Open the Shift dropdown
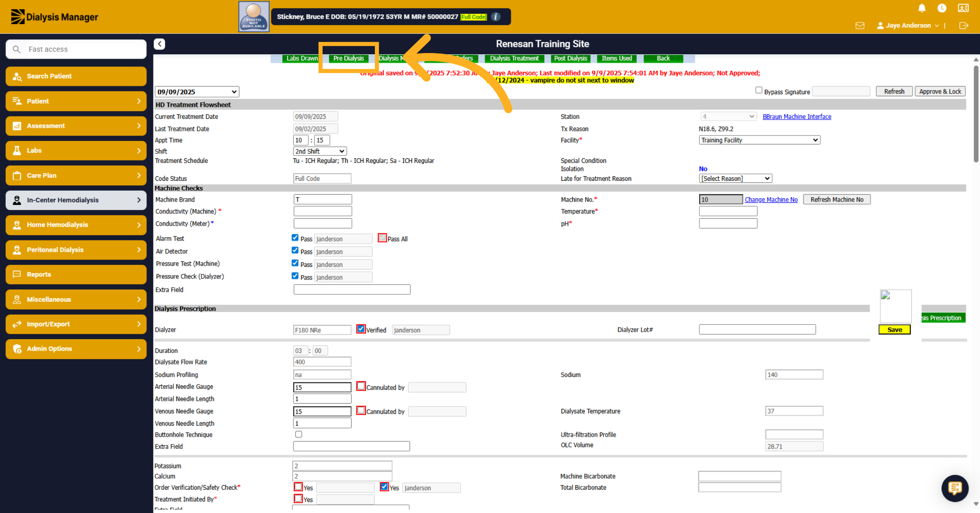 pyautogui.click(x=320, y=151)
